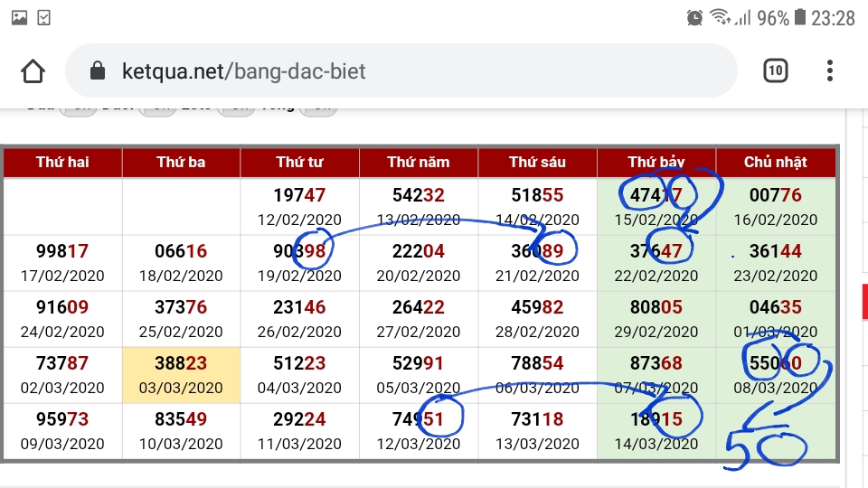868x488 pixels.
Task: Select the highlighted 38823 result cell
Action: point(181,375)
